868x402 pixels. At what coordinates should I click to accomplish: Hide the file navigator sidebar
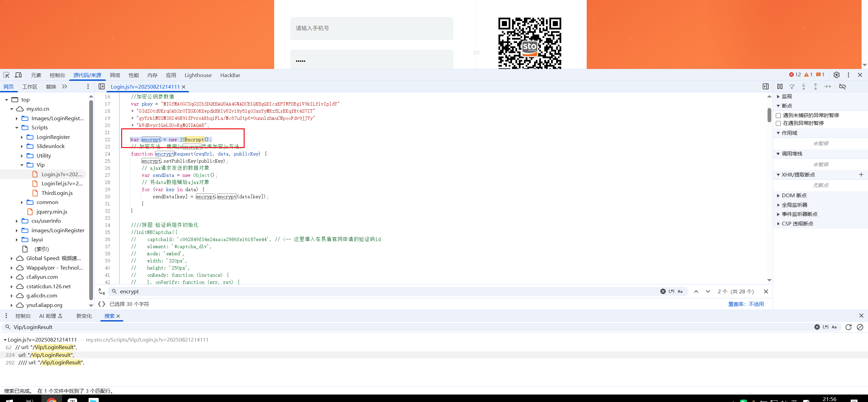101,87
